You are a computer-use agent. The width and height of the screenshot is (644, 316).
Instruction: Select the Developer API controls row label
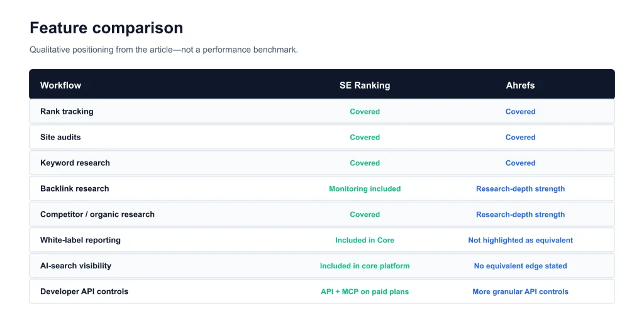click(x=84, y=291)
